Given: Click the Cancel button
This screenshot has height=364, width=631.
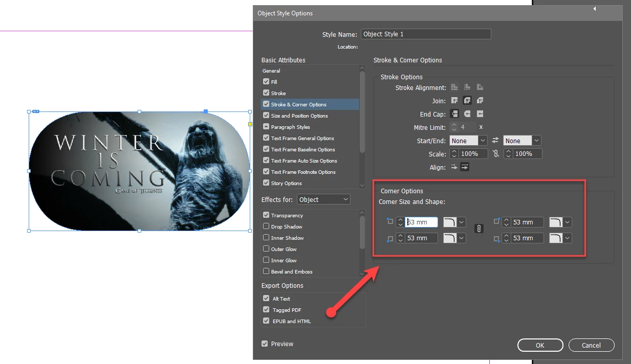Looking at the screenshot, I should tap(591, 345).
